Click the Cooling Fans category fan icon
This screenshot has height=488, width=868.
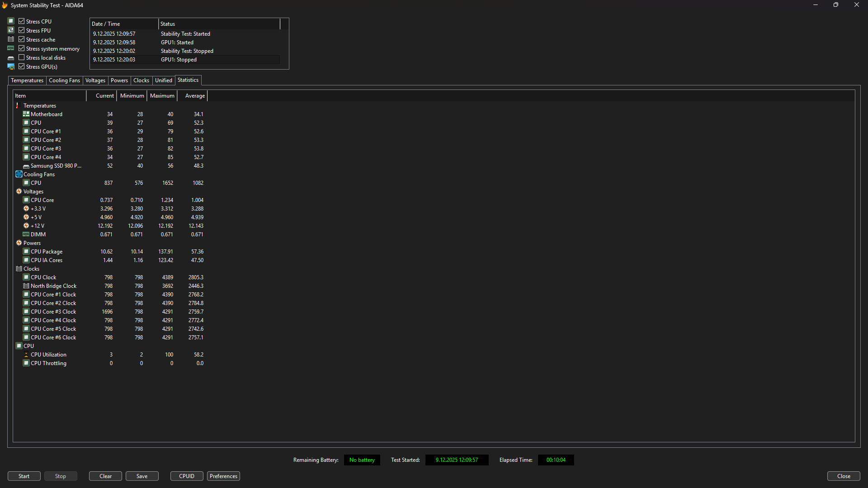(x=19, y=174)
